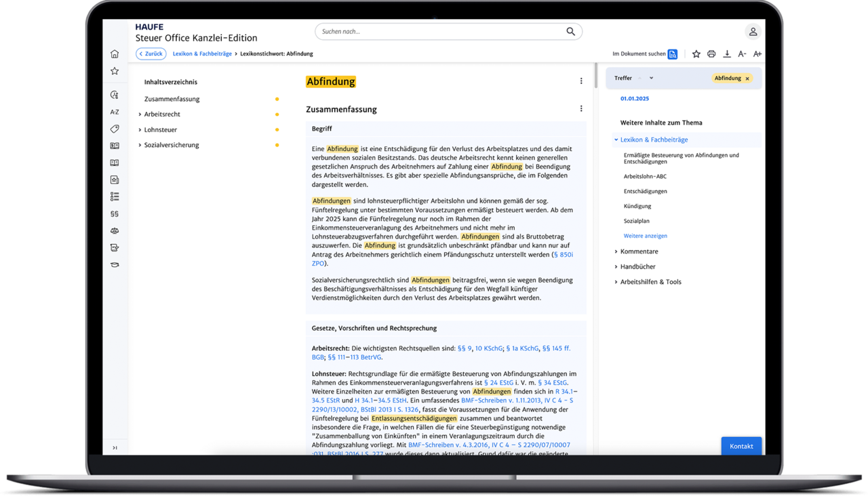
Task: Open the user profile icon
Action: point(752,32)
